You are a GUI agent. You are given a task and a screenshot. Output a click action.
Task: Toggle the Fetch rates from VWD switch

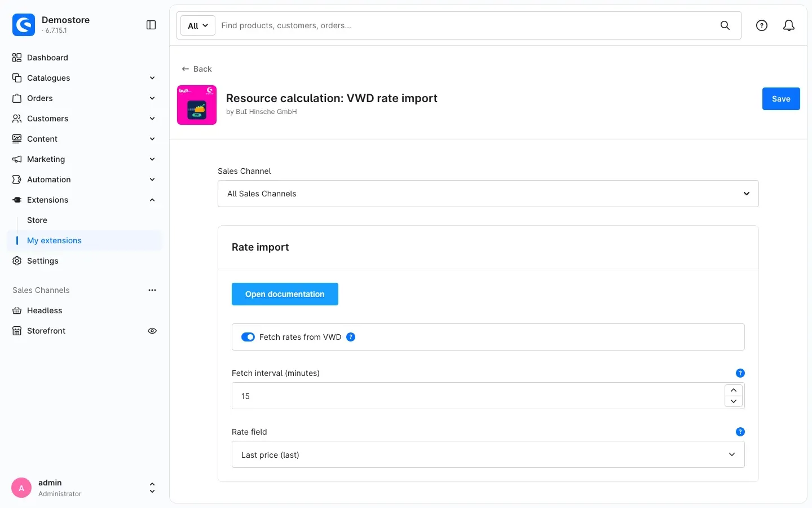248,337
